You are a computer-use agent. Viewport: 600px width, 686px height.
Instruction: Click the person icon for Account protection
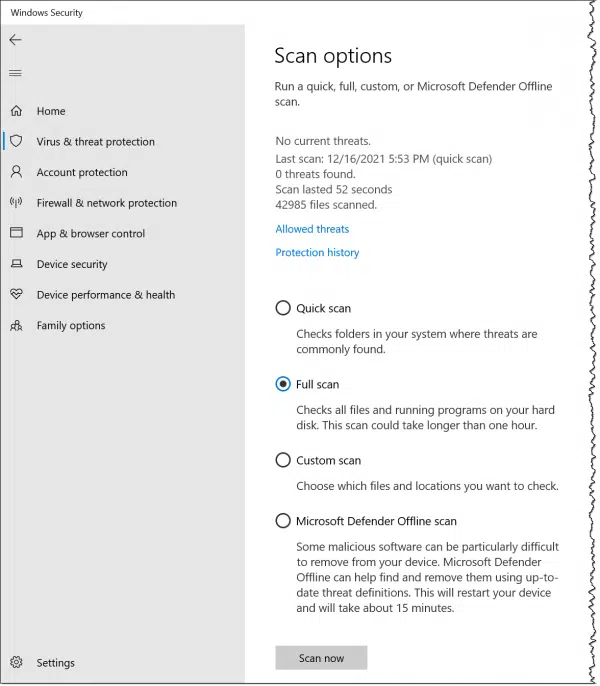[x=16, y=172]
